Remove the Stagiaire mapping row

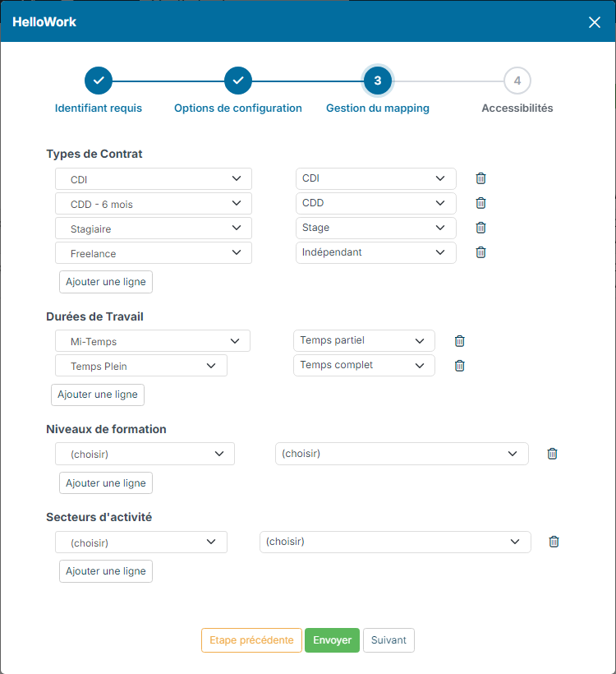[480, 228]
